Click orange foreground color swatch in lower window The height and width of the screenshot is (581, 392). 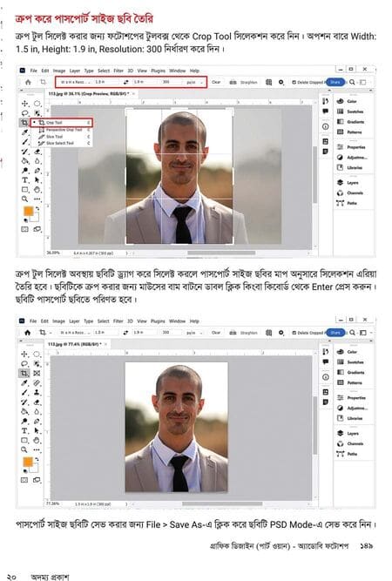[x=28, y=462]
